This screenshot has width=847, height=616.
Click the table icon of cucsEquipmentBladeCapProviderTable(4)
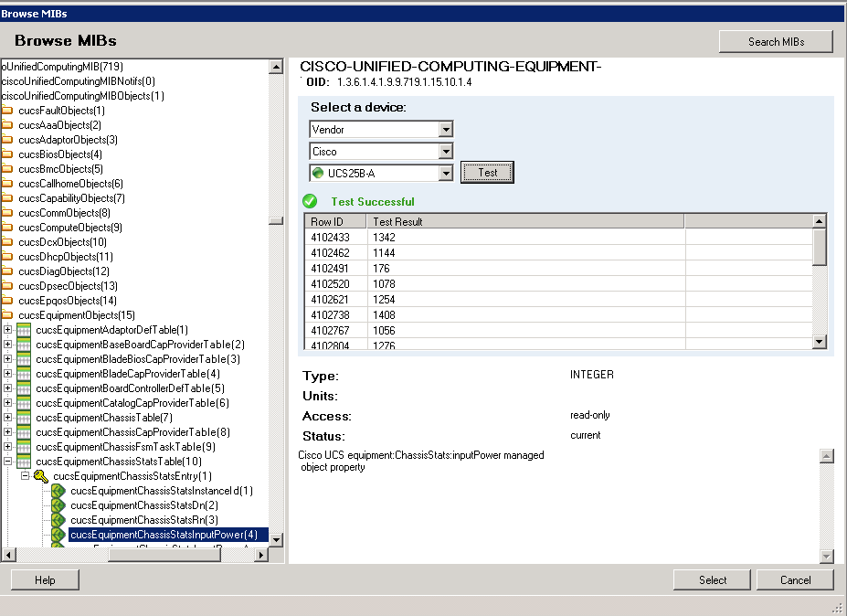pos(24,374)
